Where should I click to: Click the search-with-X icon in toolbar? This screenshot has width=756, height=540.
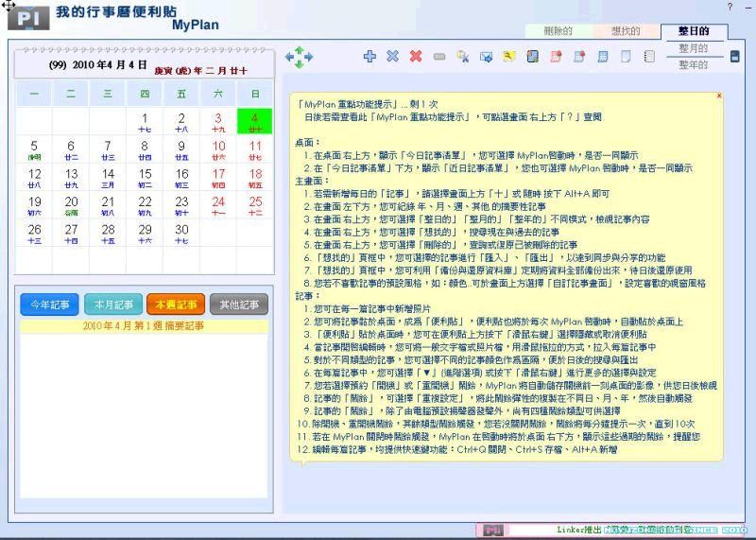[462, 56]
